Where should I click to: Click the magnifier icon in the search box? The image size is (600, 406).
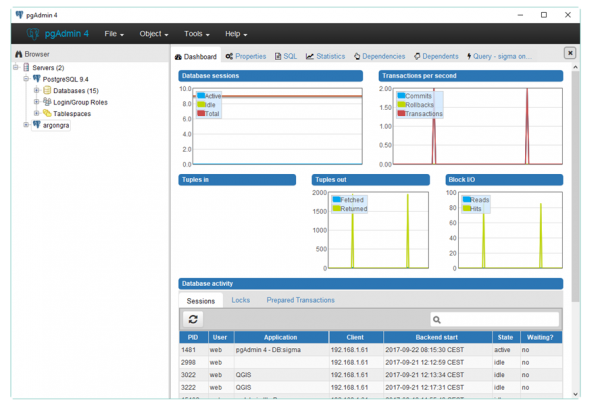click(437, 319)
